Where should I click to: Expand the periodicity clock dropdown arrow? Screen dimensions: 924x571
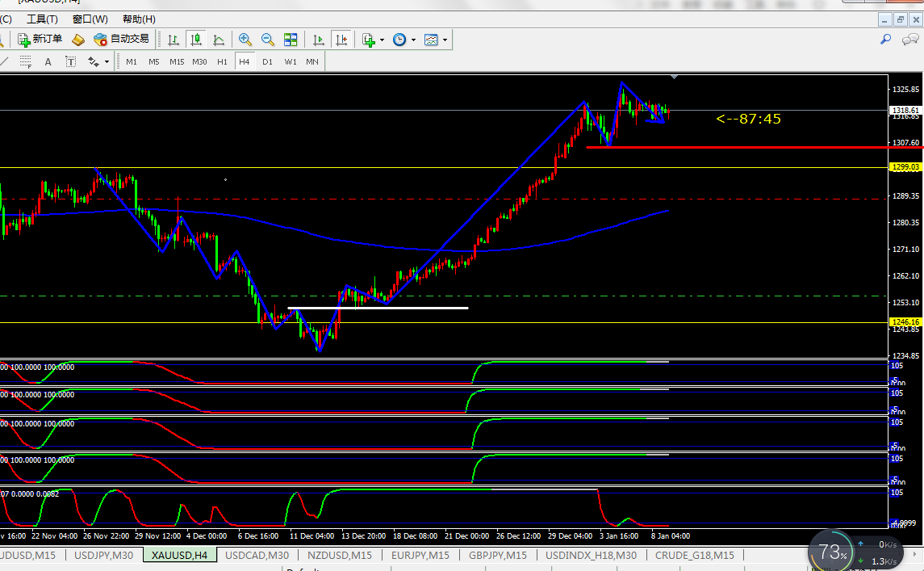414,40
